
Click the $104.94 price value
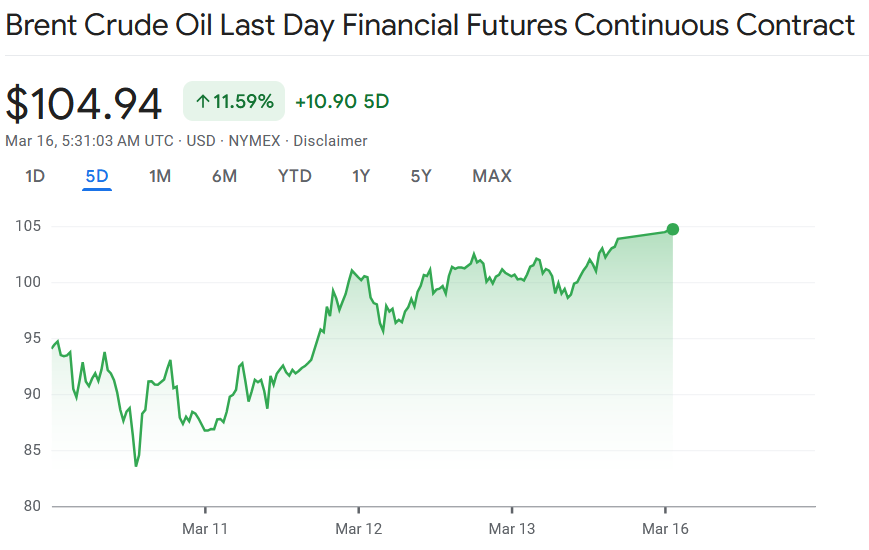84,103
